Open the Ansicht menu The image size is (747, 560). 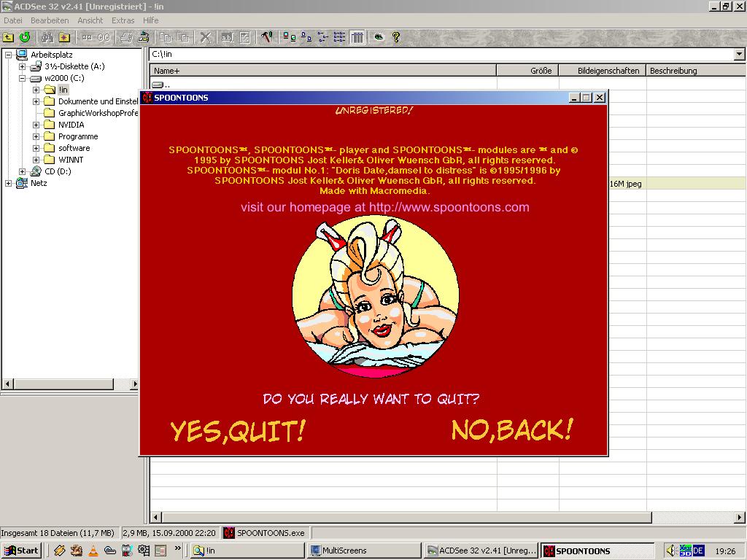tap(90, 20)
